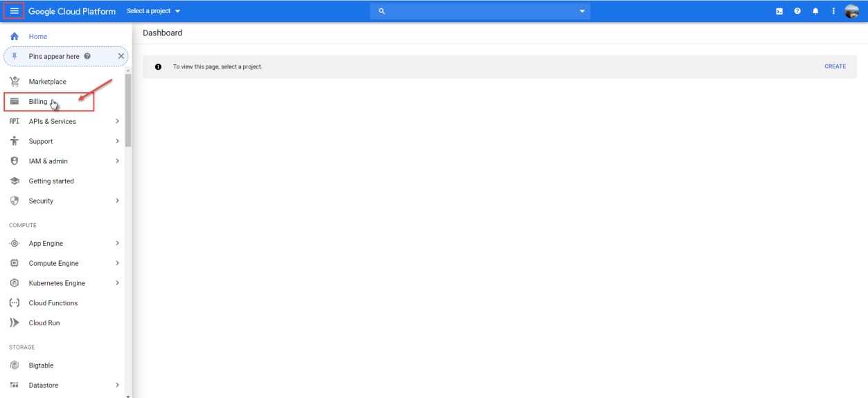868x398 pixels.
Task: Open the Getting started page
Action: pos(51,181)
